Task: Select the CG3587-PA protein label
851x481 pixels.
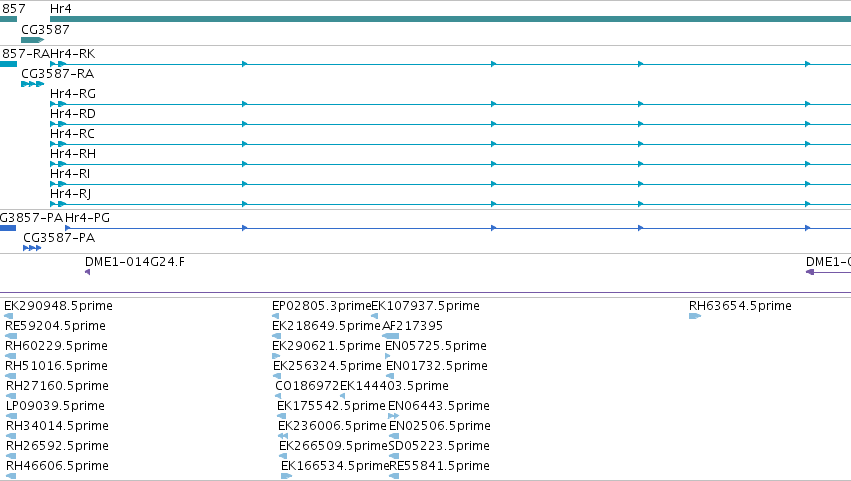Action: 59,238
